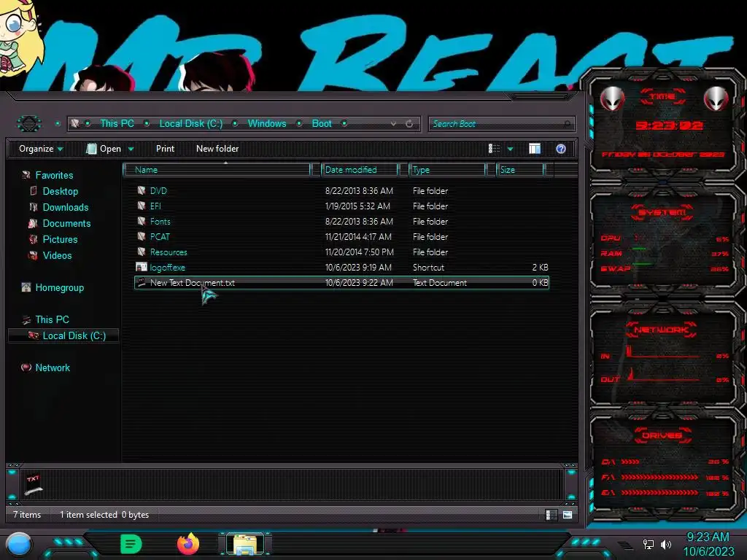Sort by Size column
The image size is (747, 560).
[519, 169]
